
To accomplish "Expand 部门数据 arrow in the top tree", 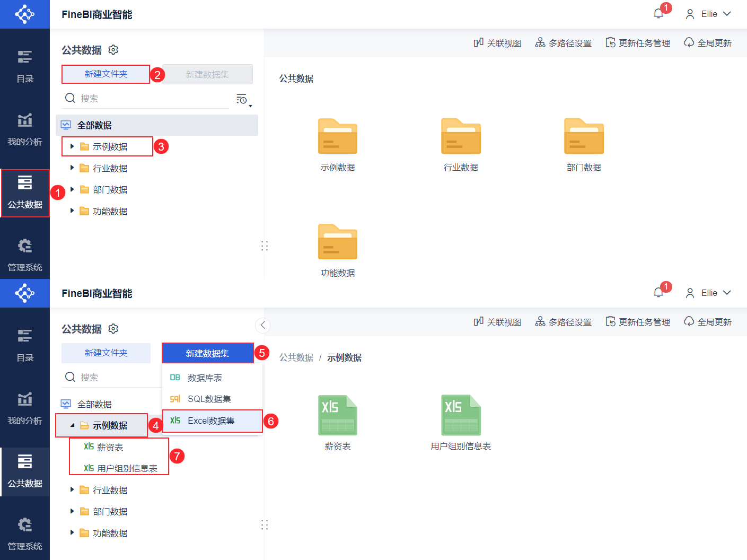I will tap(72, 189).
